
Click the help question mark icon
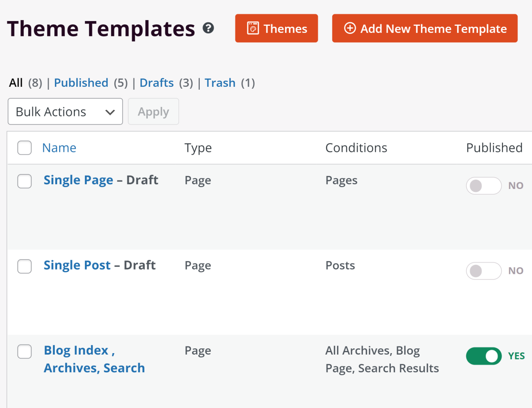pyautogui.click(x=208, y=29)
